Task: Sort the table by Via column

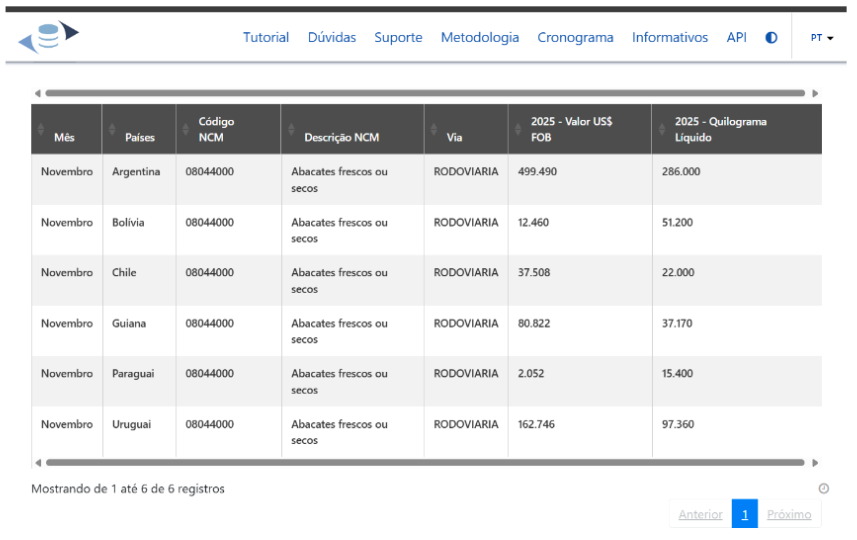Action: click(x=434, y=130)
